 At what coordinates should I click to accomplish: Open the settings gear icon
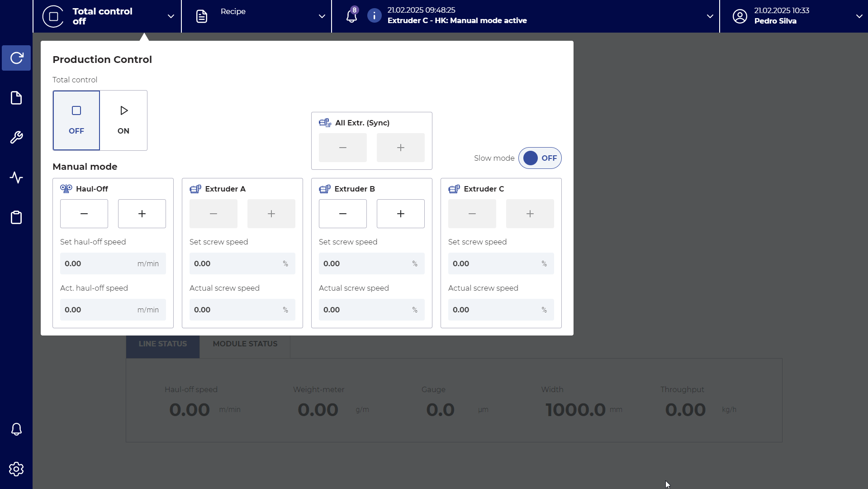coord(16,469)
